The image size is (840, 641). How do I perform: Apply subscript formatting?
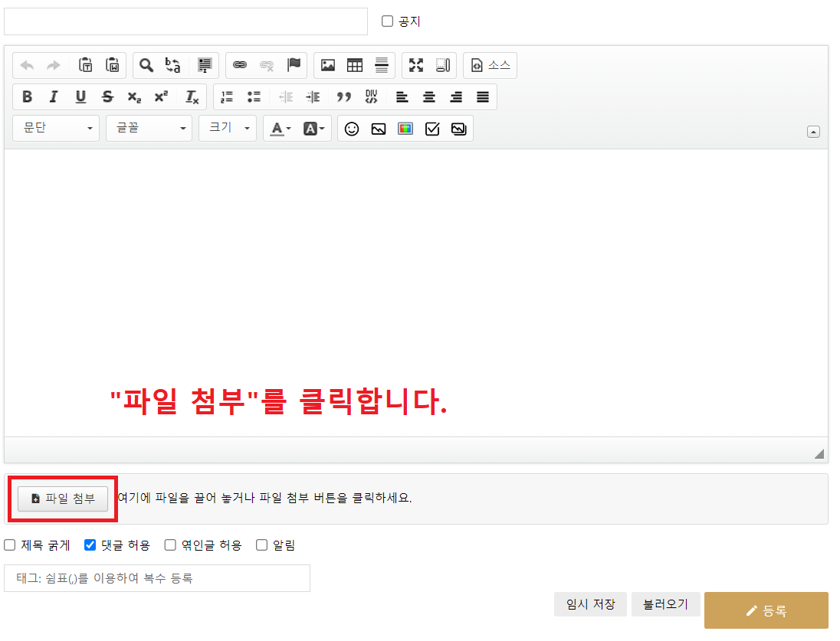[134, 97]
